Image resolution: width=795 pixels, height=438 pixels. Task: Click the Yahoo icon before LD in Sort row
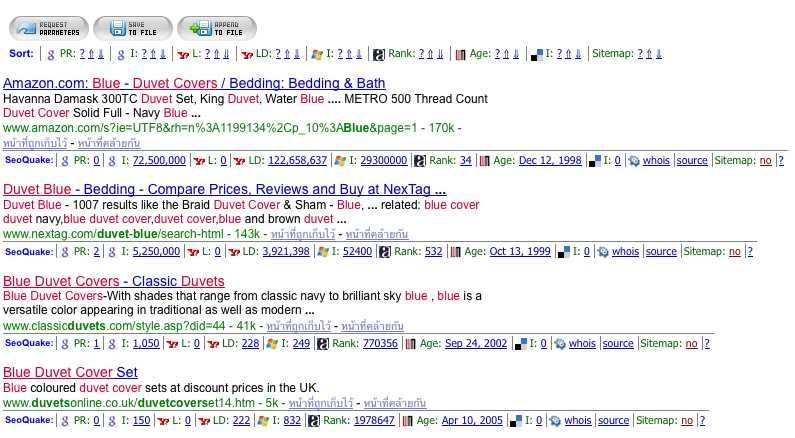247,54
